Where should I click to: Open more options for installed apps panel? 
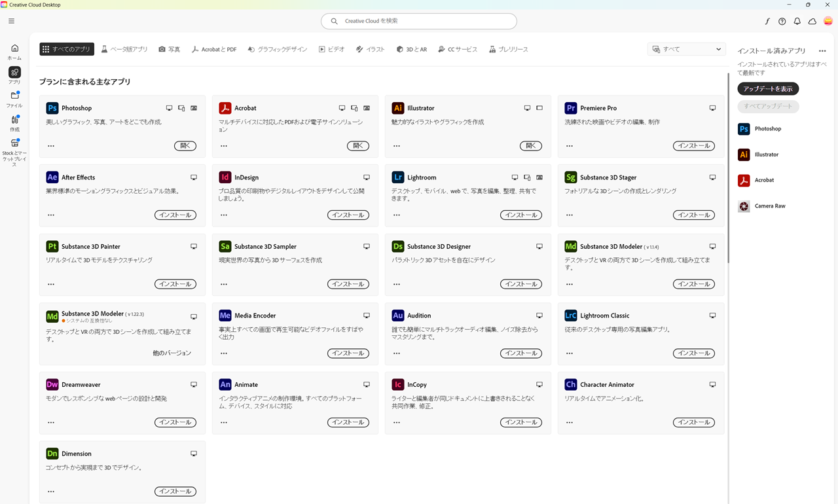(822, 51)
